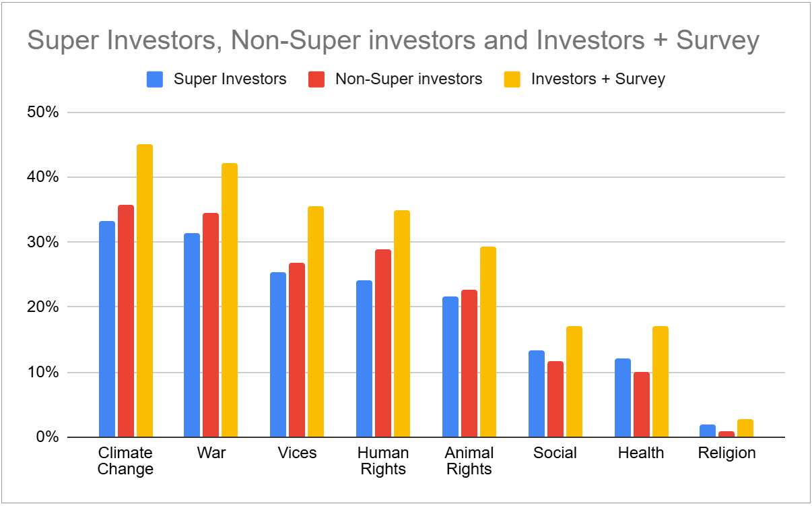Click the red Animal Rights bar
812x506 pixels.
point(469,363)
